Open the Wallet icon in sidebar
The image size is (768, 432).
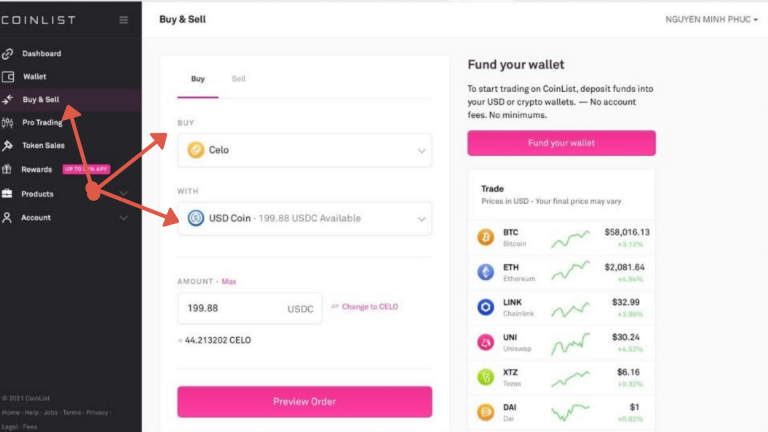pos(8,76)
